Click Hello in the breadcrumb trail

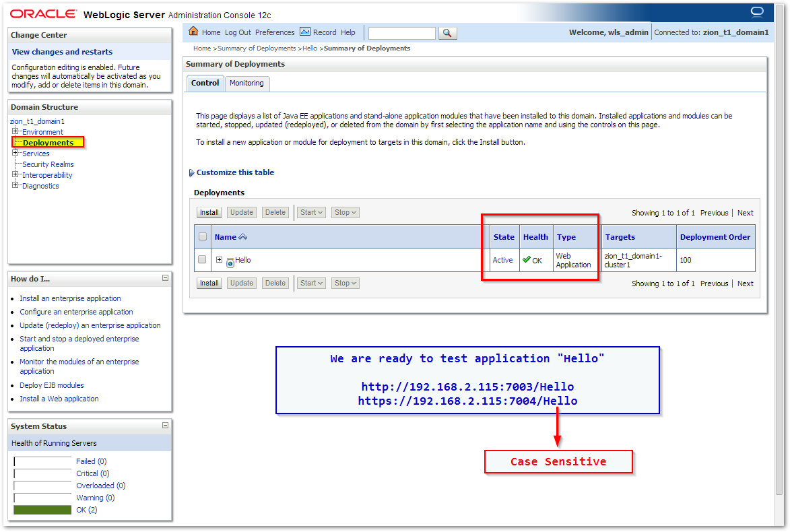310,48
